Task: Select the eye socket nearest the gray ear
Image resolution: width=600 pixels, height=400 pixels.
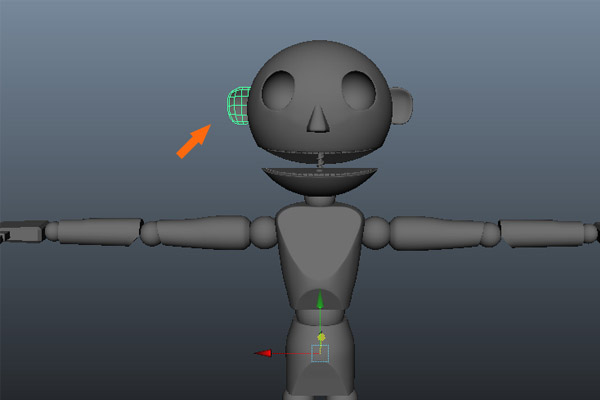Action: tap(359, 90)
